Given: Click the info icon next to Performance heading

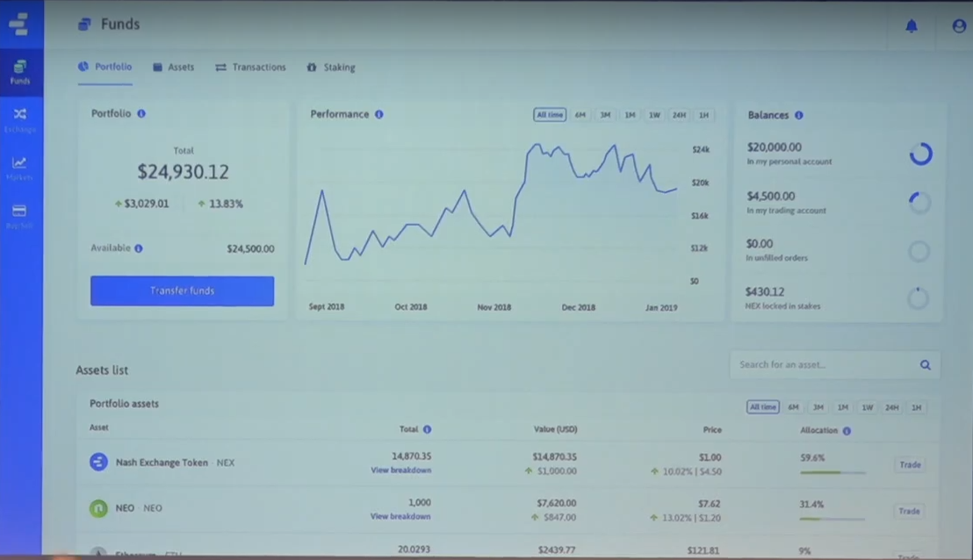Looking at the screenshot, I should click(378, 114).
